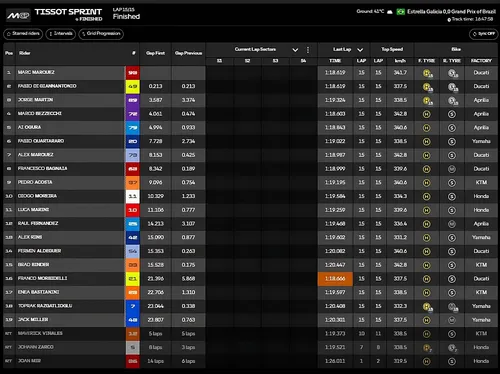The width and height of the screenshot is (500, 374).
Task: Click the Bike column header
Action: point(456,49)
